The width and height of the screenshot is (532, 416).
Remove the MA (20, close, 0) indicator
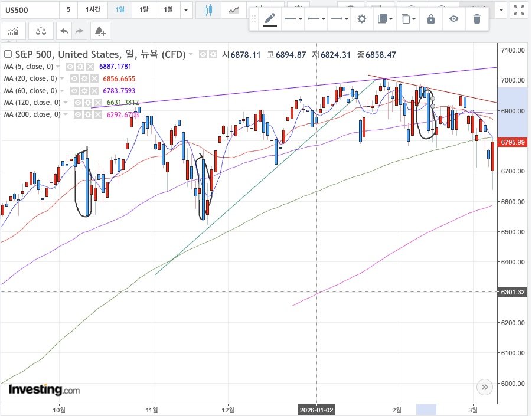(94, 78)
